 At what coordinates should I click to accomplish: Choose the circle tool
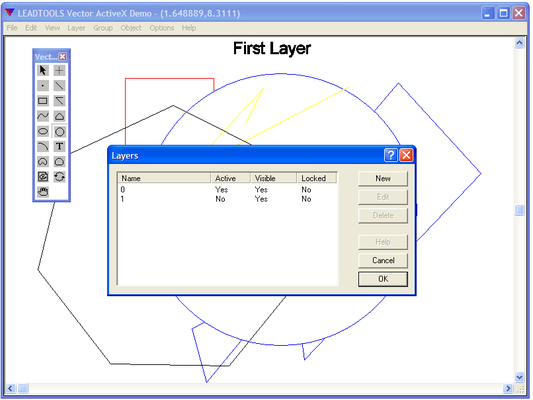click(x=59, y=132)
